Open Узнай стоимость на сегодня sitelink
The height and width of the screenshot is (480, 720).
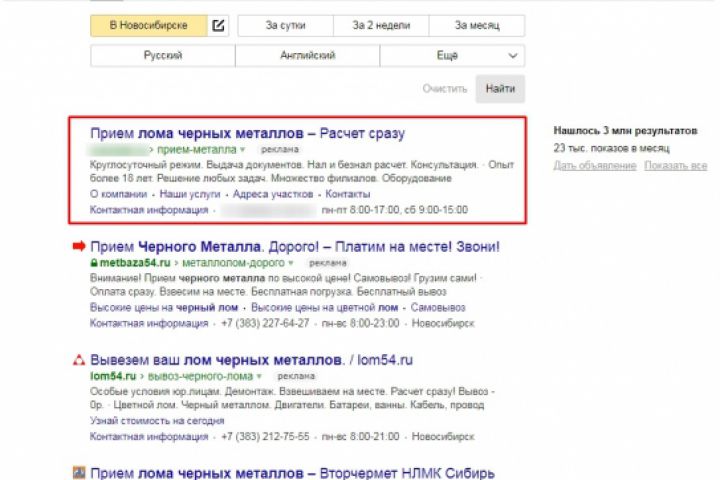pos(157,421)
